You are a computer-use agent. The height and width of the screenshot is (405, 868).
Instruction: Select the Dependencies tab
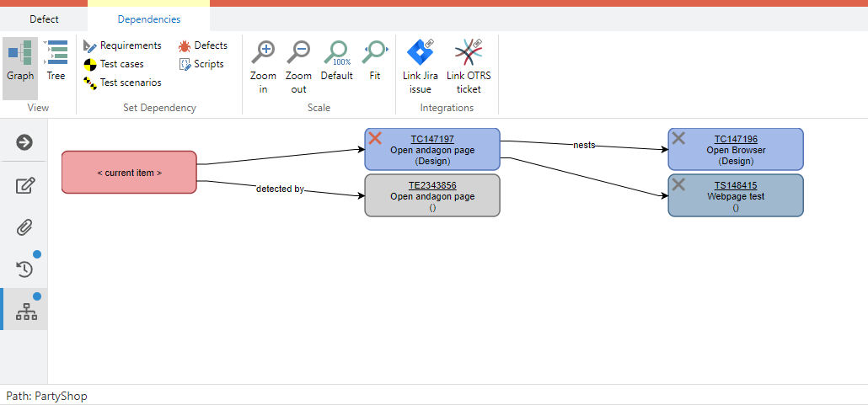tap(148, 19)
